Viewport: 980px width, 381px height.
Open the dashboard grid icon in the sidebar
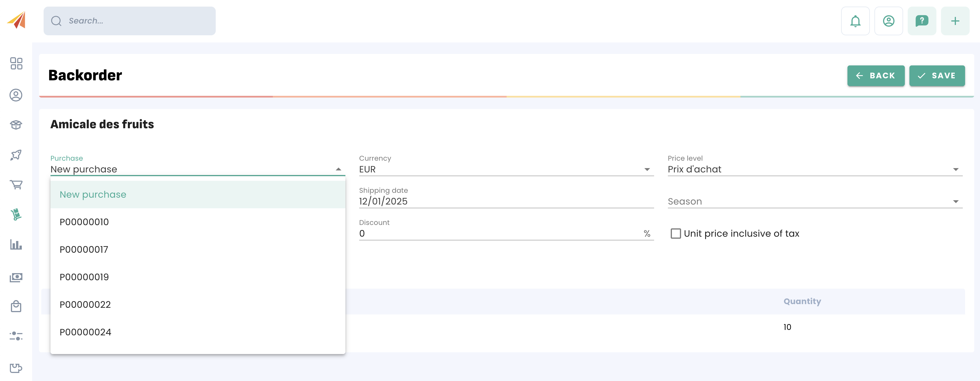pyautogui.click(x=16, y=64)
